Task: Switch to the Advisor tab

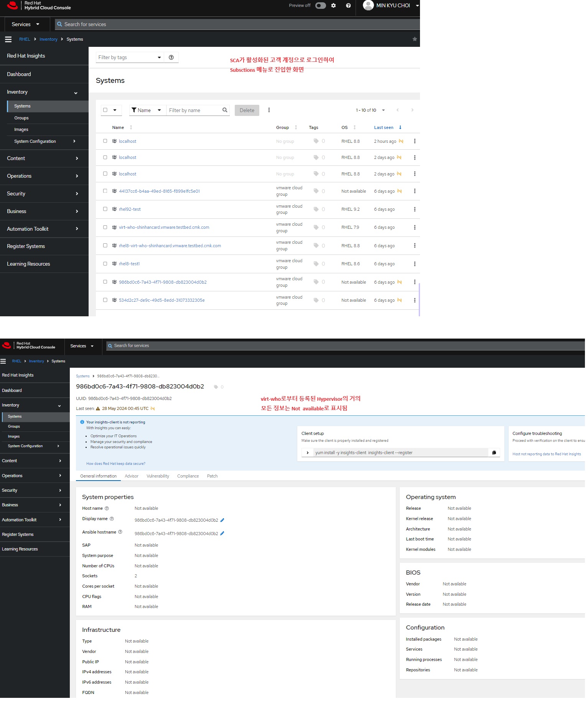Action: click(132, 476)
